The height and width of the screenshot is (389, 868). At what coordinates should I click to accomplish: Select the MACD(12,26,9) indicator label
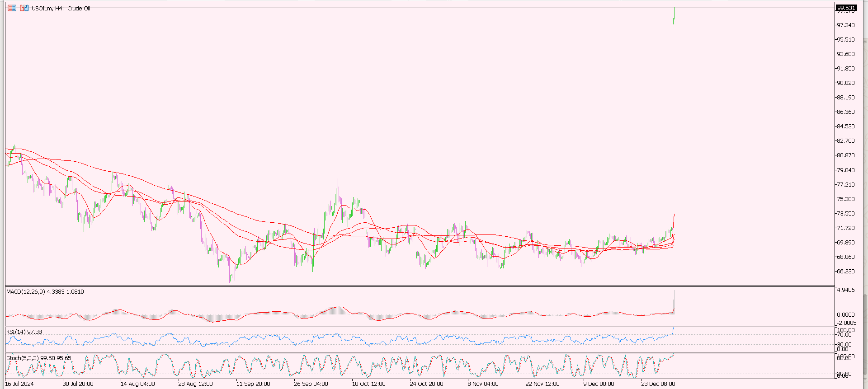click(x=45, y=292)
